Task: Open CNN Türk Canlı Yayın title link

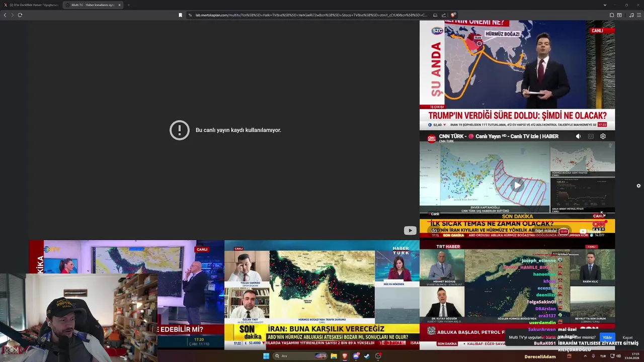Action: point(499,136)
